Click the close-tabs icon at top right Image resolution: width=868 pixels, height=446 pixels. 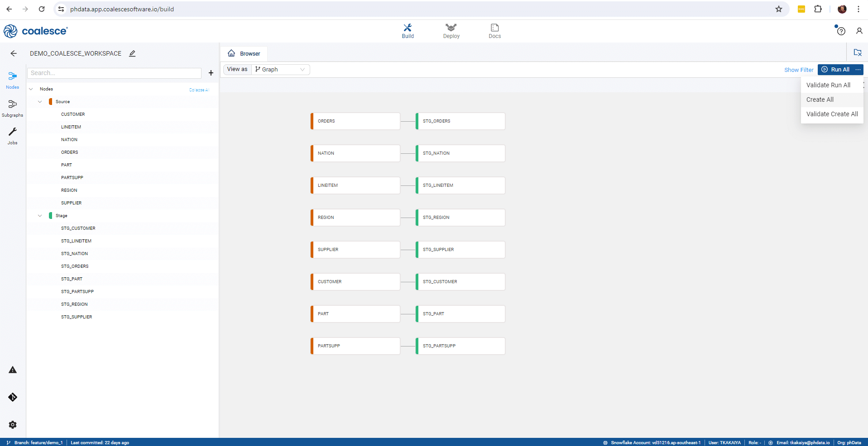[x=858, y=52]
